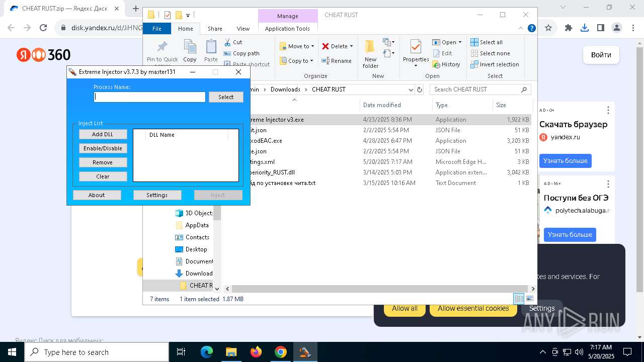644x362 pixels.
Task: Click the Select process button in Extreme Injector
Action: click(x=226, y=97)
